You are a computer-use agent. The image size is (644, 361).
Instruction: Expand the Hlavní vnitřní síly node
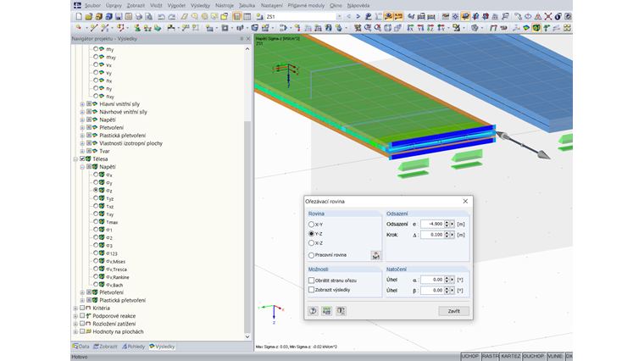click(82, 103)
